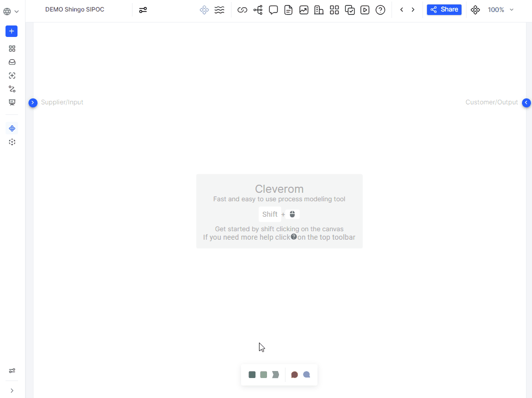Click the blue Share button
This screenshot has width=532, height=398.
444,9
